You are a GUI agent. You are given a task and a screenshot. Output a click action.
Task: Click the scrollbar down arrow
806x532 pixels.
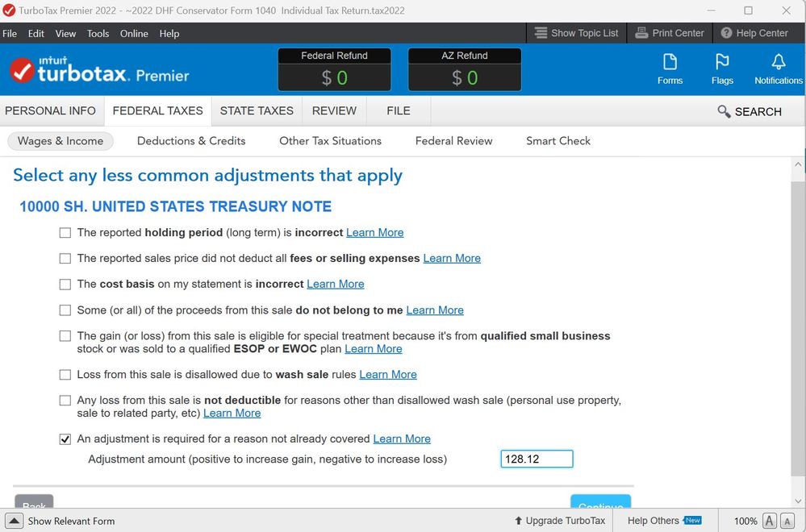798,501
